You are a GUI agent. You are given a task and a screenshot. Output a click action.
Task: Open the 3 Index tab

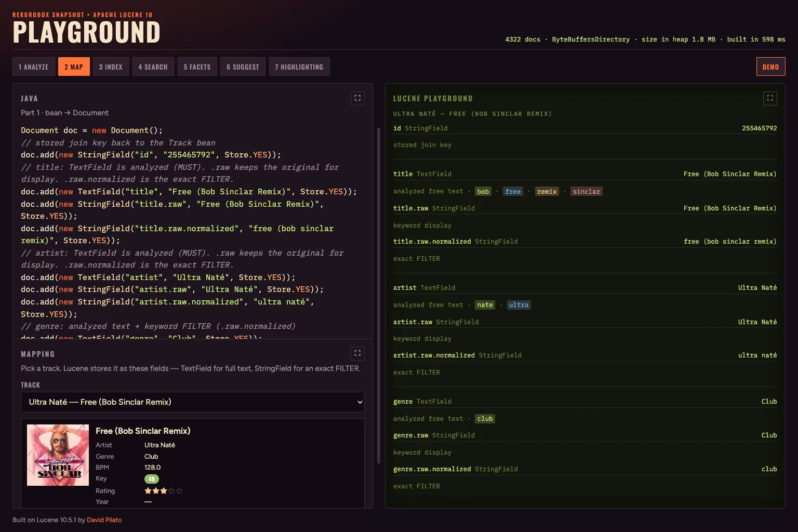pos(111,66)
